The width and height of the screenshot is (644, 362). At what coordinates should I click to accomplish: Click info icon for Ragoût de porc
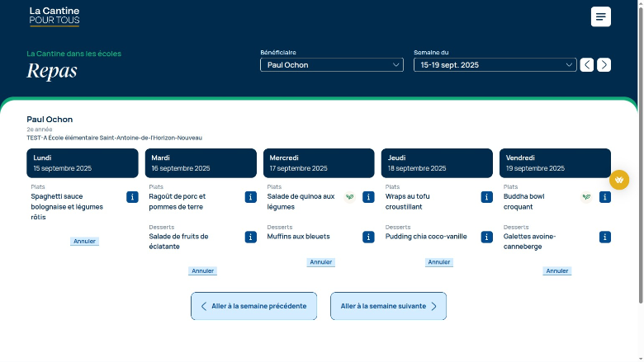250,197
